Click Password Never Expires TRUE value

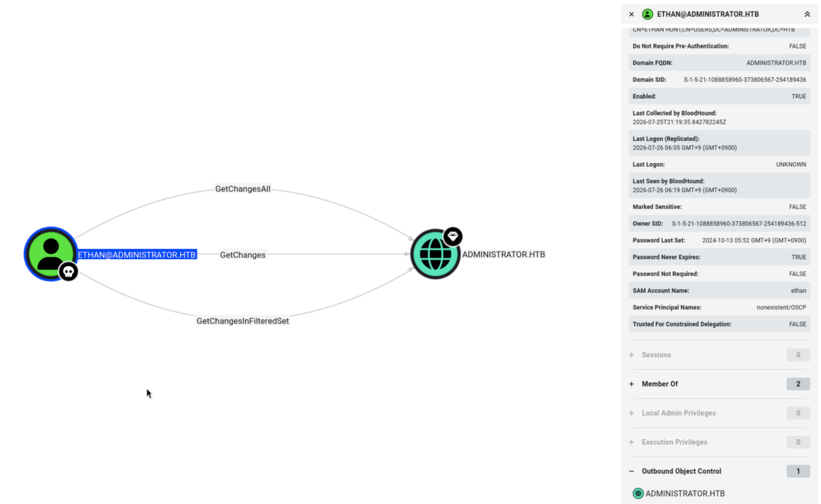(799, 257)
